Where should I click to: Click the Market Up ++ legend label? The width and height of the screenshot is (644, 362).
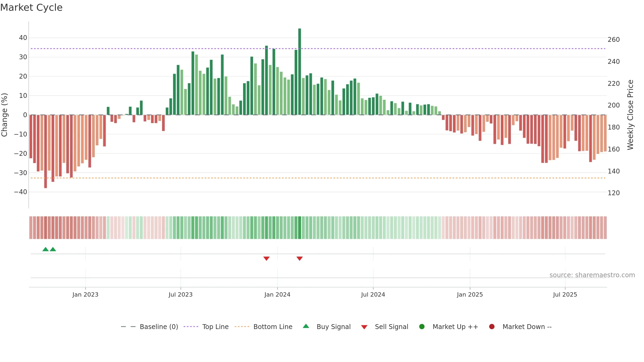point(455,327)
